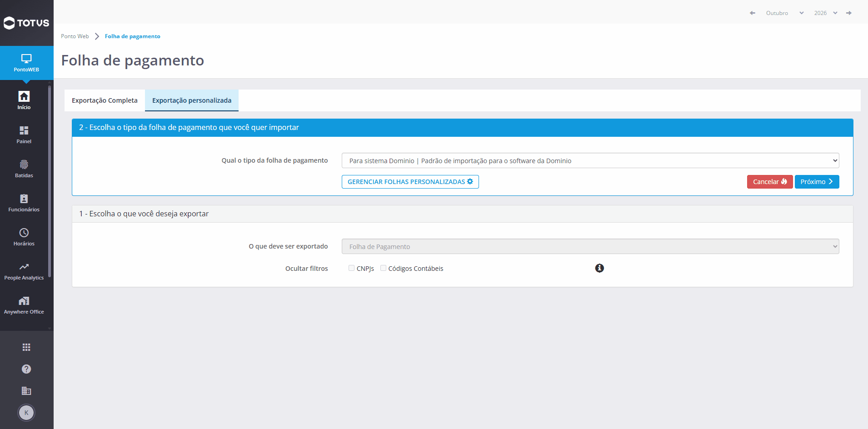Open the user avatar K
868x429 pixels.
click(x=26, y=413)
